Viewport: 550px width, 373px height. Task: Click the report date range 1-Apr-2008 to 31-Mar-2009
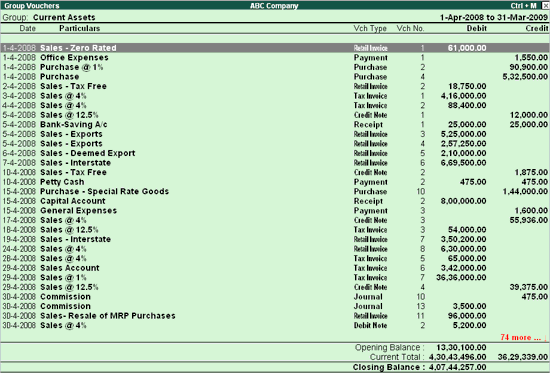pos(494,17)
